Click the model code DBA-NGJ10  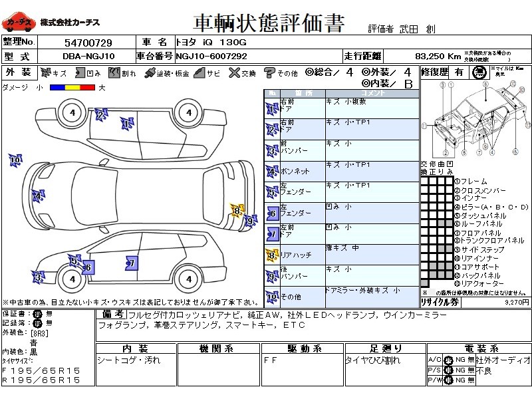pyautogui.click(x=88, y=57)
